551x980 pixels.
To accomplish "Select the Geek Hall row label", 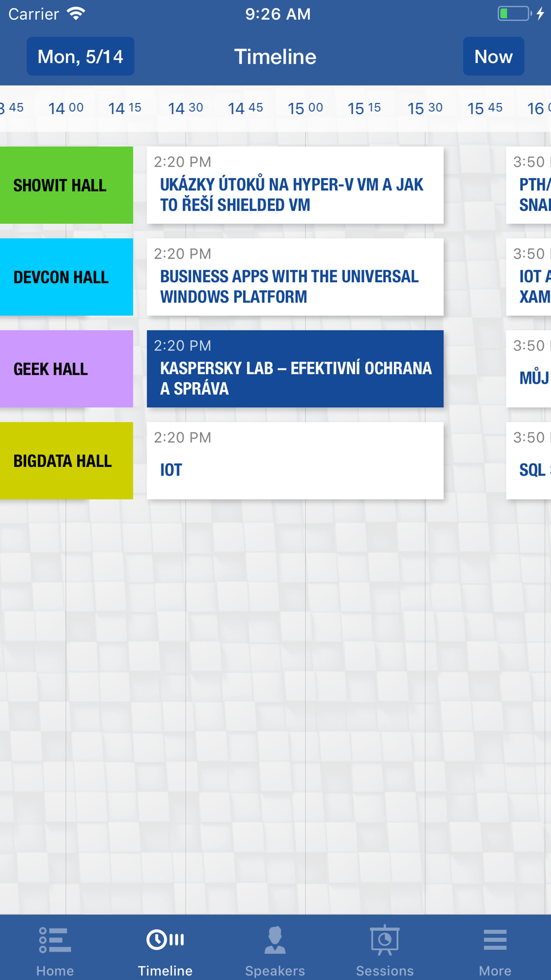I will pos(66,369).
